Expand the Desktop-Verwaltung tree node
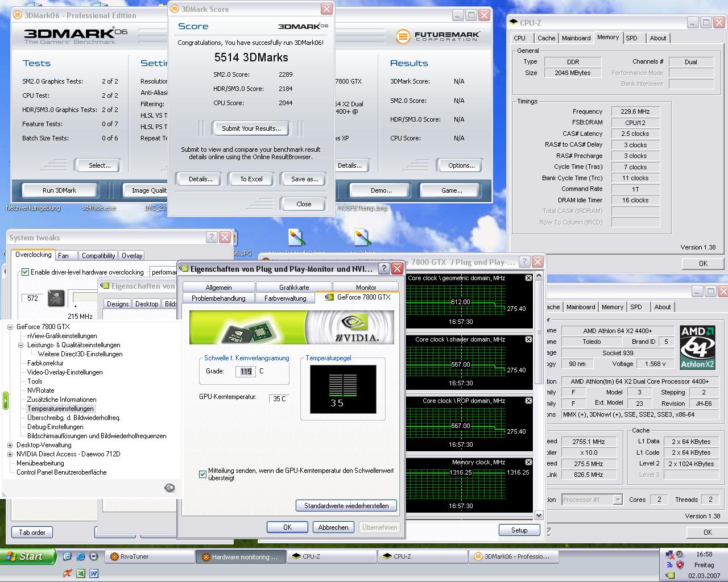The width and height of the screenshot is (728, 582). point(10,445)
